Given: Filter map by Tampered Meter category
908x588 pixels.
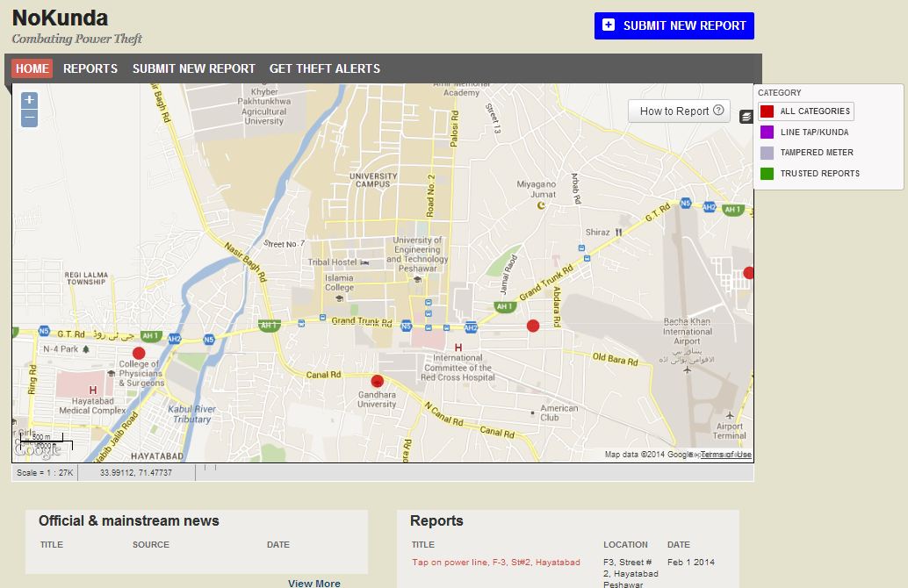Looking at the screenshot, I should (807, 152).
